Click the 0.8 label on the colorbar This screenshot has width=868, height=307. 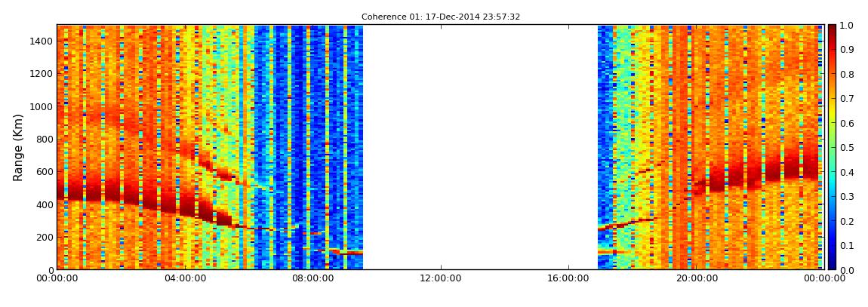(x=848, y=74)
